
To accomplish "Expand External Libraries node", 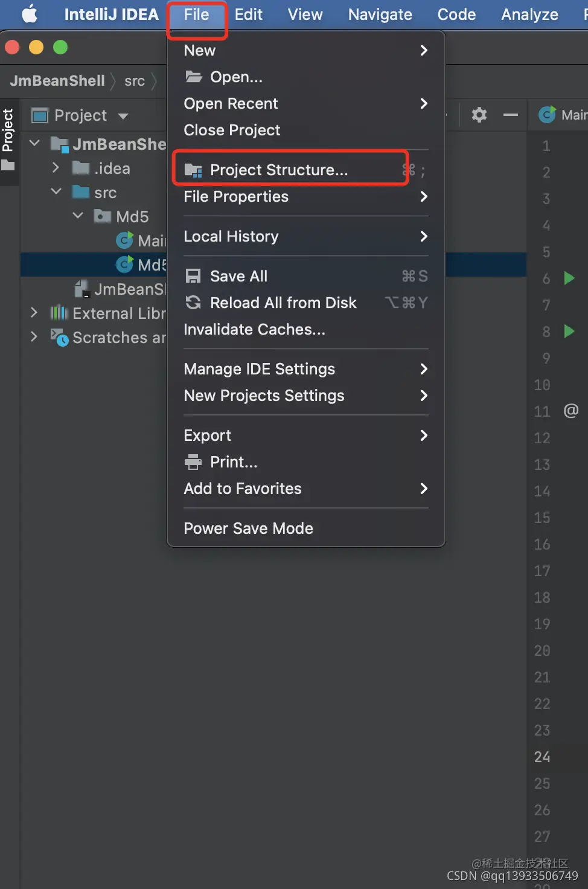I will pyautogui.click(x=34, y=313).
